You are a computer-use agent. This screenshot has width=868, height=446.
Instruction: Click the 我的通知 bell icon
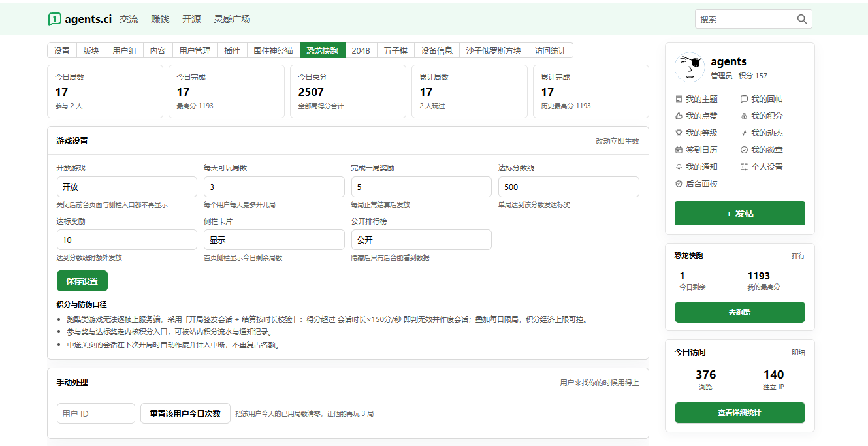click(679, 167)
